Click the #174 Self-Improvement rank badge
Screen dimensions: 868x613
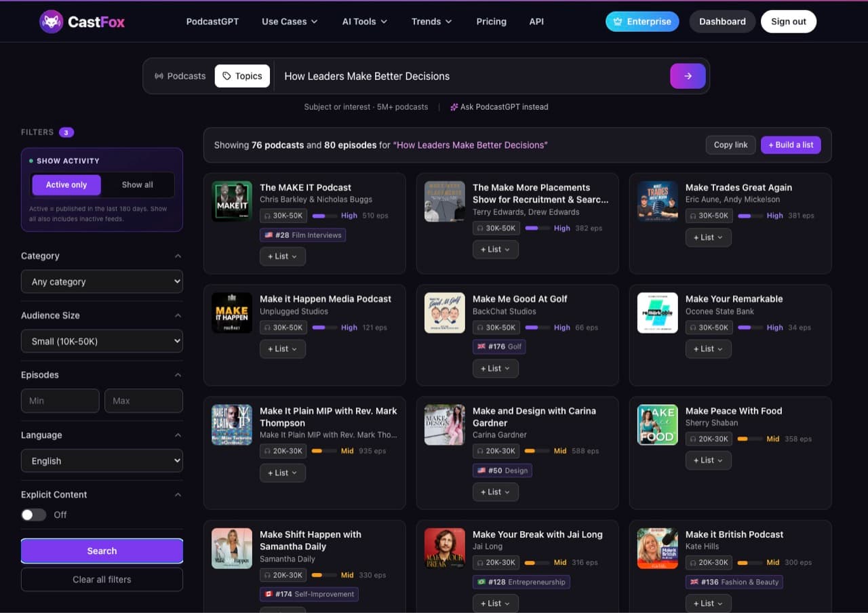click(309, 594)
